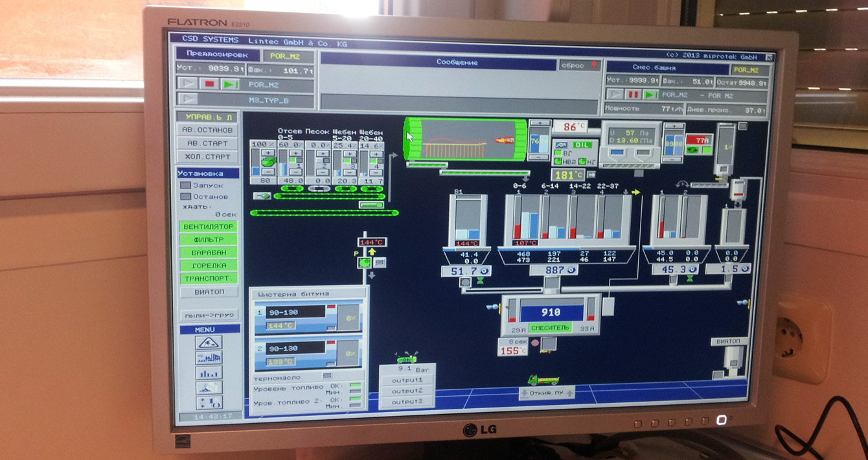Toggle the Останов checkbox under Установка
This screenshot has height=460, width=868.
[x=185, y=196]
